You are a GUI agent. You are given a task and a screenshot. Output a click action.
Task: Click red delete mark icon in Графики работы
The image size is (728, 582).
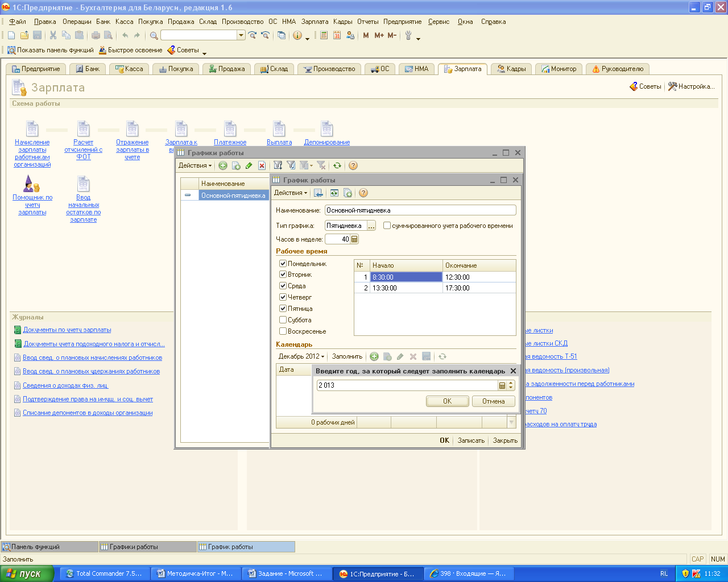(262, 165)
